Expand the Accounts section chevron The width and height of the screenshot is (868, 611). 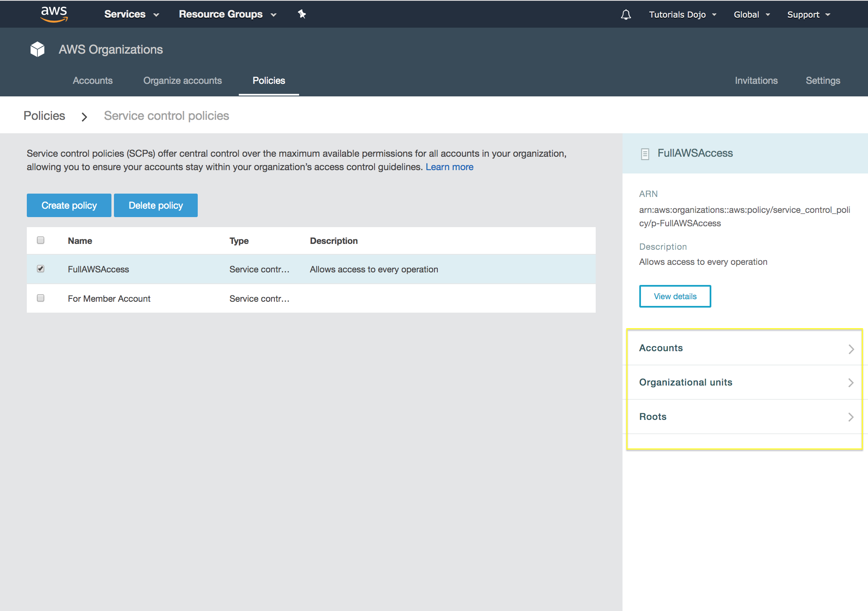851,349
